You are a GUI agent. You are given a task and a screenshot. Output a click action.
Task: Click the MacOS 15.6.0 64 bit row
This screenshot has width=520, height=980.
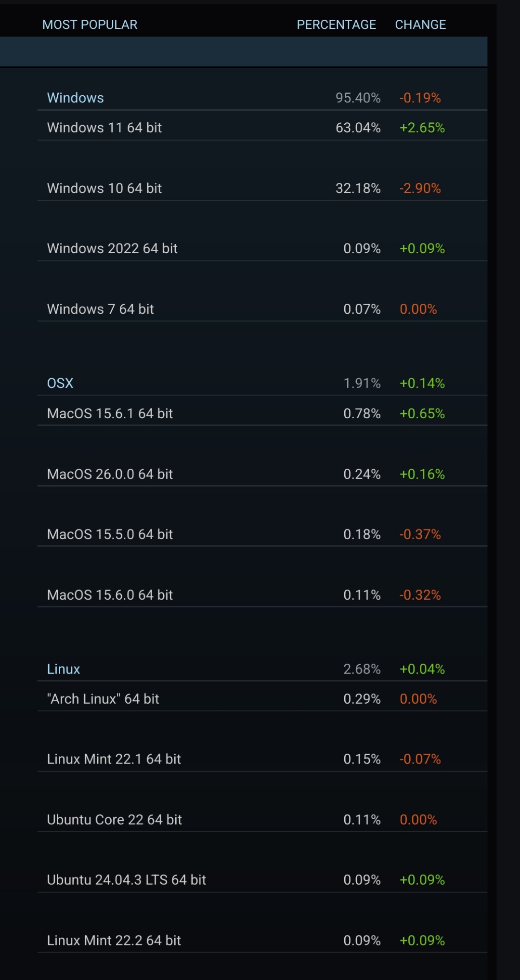click(110, 595)
